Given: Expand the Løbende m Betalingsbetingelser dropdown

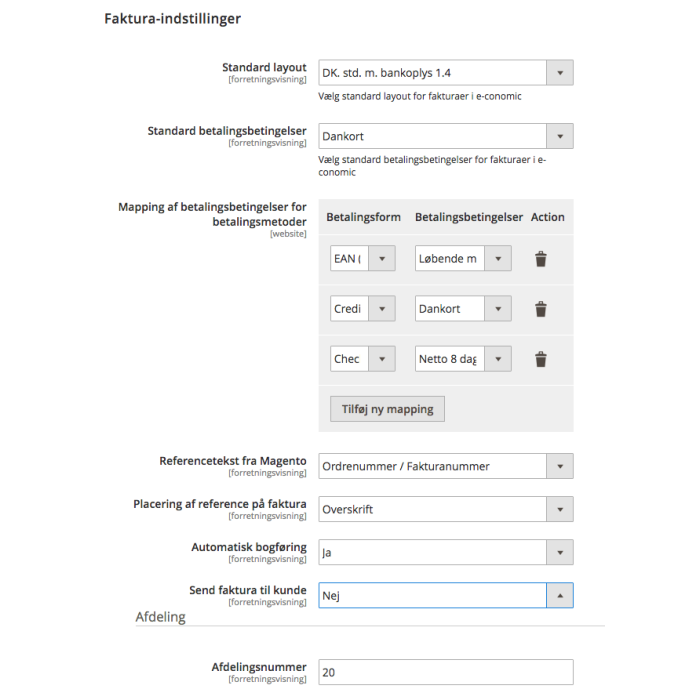Looking at the screenshot, I should [463, 258].
